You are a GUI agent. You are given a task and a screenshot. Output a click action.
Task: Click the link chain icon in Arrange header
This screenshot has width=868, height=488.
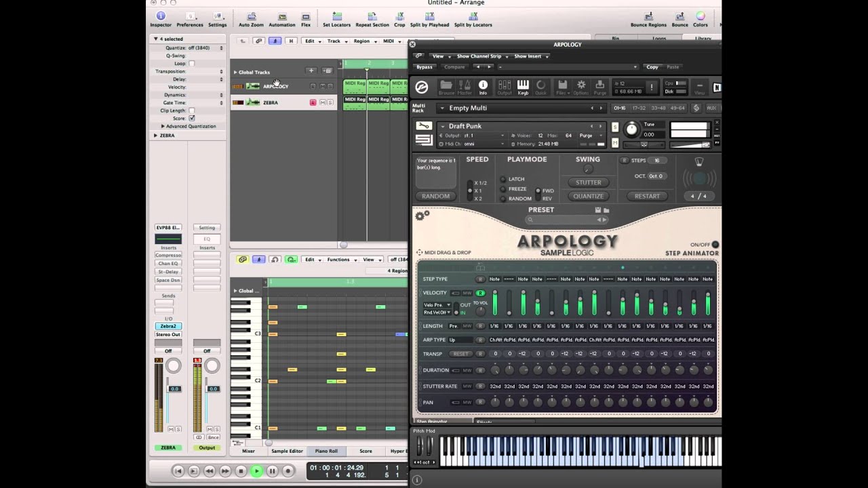coord(258,41)
